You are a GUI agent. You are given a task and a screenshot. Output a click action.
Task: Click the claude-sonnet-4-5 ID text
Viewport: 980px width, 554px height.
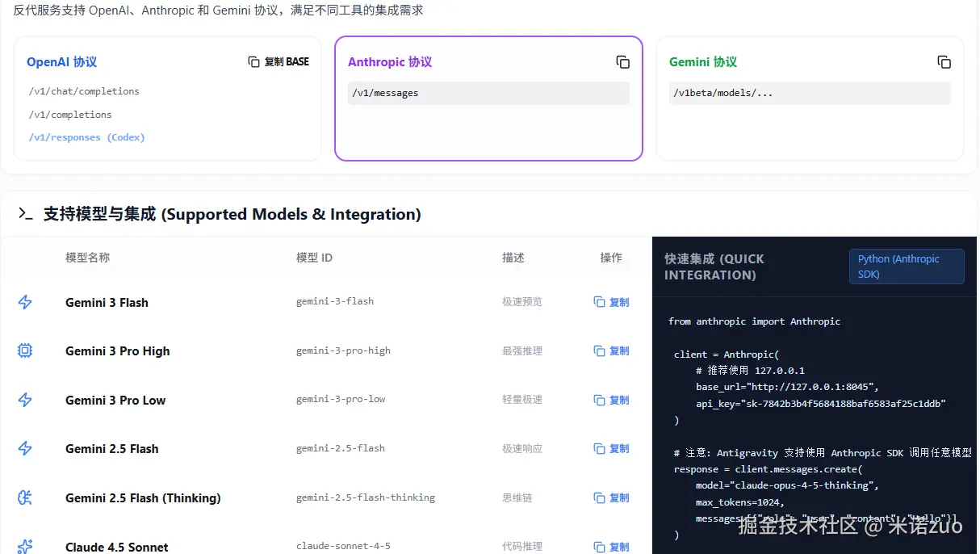[x=343, y=546]
